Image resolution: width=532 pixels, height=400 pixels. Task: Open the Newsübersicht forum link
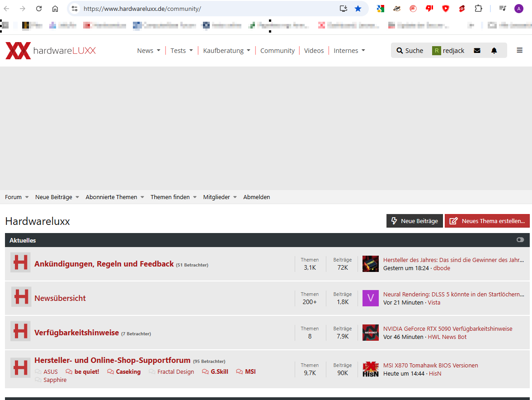(60, 298)
